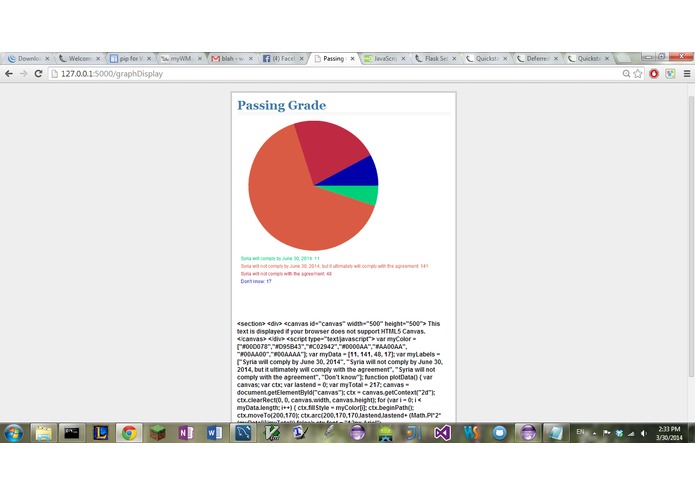Viewport: 695px width, 494px height.
Task: Close the Downloads tab
Action: pyautogui.click(x=47, y=58)
